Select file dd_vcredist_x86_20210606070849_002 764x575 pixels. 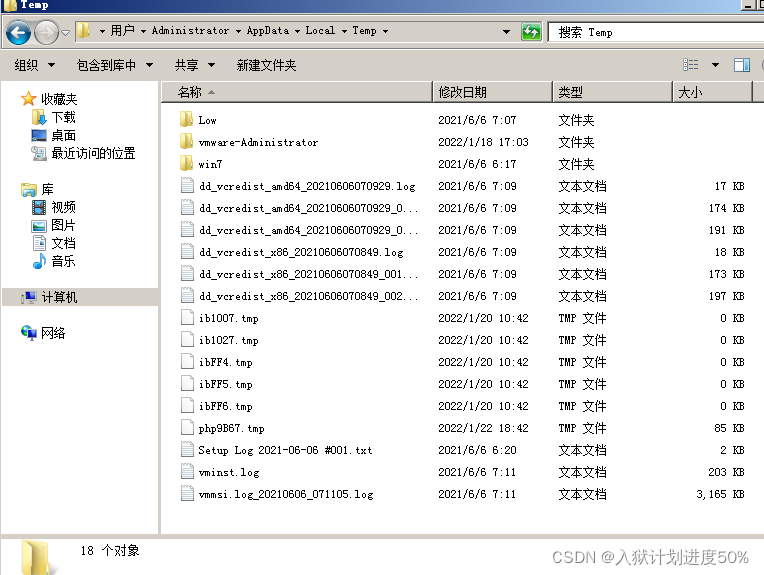click(x=308, y=296)
